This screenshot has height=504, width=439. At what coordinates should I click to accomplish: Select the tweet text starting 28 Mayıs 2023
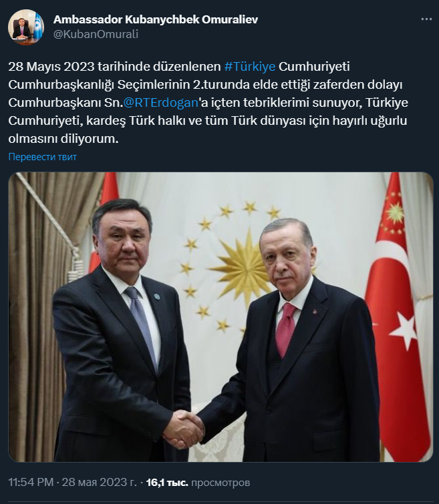(x=208, y=103)
